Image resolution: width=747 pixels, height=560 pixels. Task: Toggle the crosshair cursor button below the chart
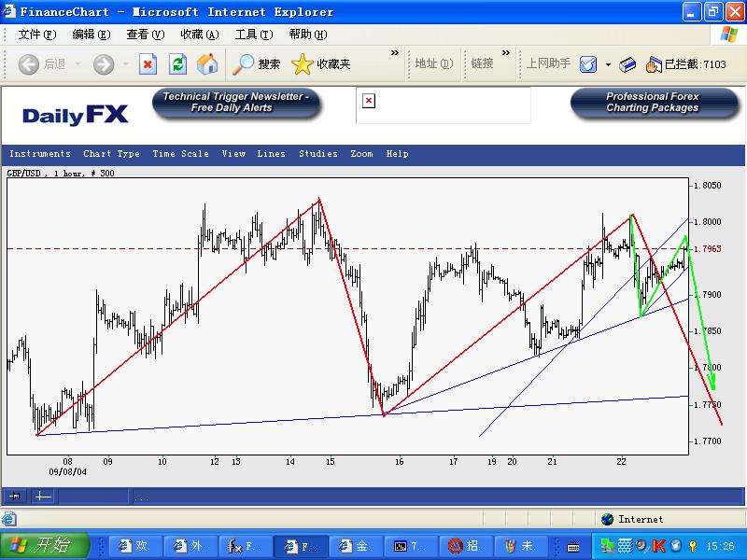click(42, 497)
